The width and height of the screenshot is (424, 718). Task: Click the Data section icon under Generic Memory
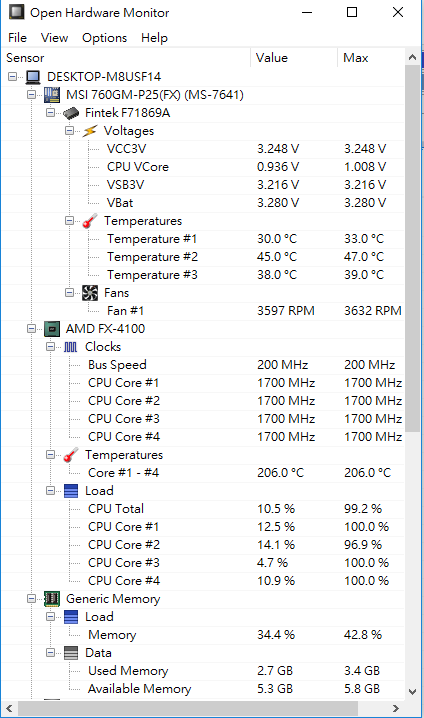[x=71, y=653]
